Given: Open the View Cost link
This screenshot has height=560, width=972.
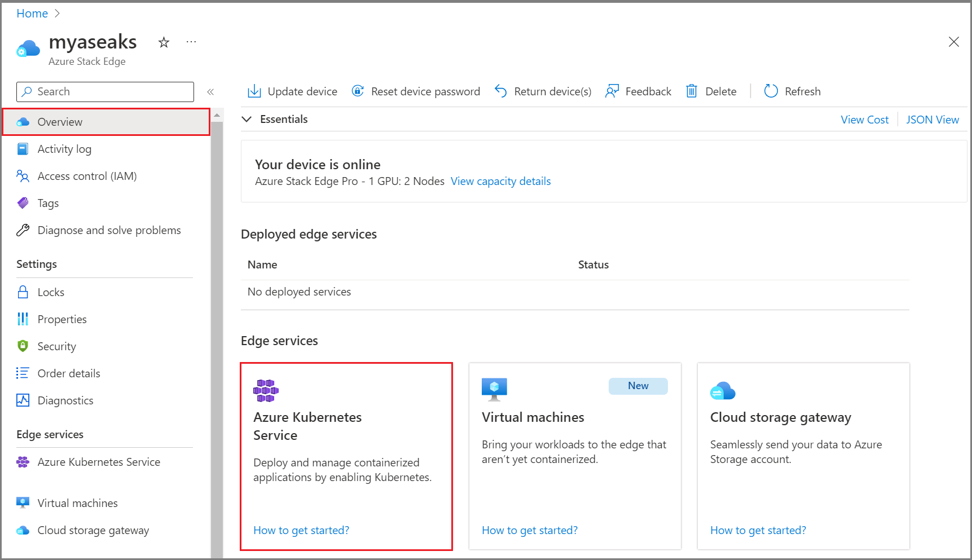Looking at the screenshot, I should [x=864, y=120].
